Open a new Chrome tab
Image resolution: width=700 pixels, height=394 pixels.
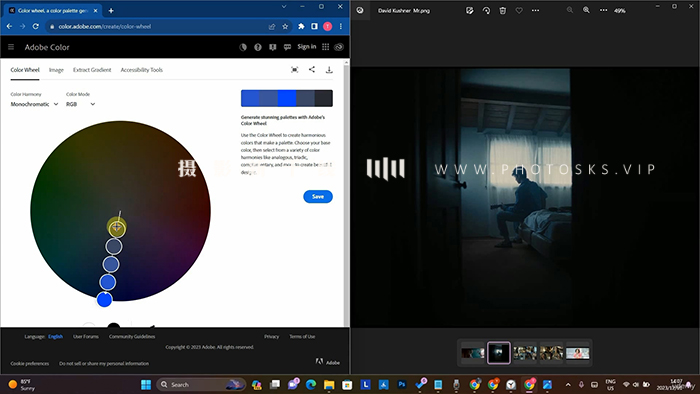point(111,10)
